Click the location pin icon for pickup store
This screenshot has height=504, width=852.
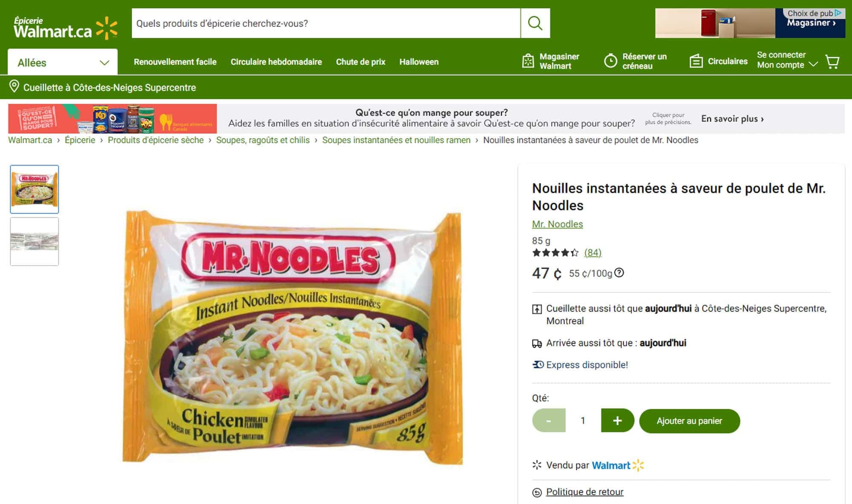click(x=14, y=86)
